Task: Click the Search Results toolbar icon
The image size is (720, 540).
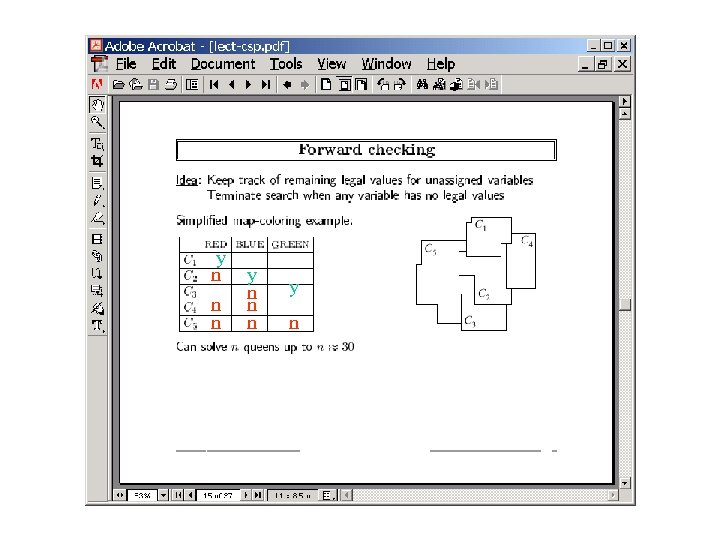Action: pyautogui.click(x=456, y=84)
